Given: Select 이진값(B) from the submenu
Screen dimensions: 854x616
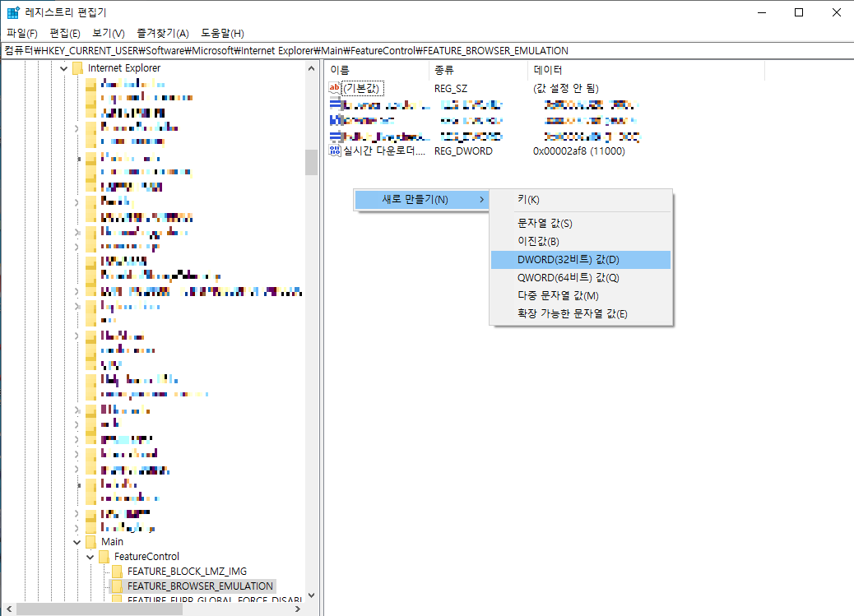Looking at the screenshot, I should point(581,241).
